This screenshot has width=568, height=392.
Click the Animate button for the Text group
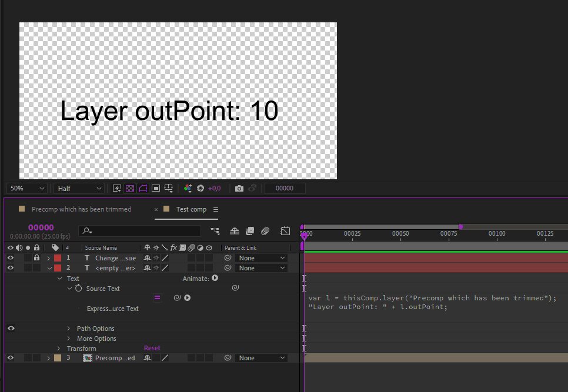click(x=215, y=278)
